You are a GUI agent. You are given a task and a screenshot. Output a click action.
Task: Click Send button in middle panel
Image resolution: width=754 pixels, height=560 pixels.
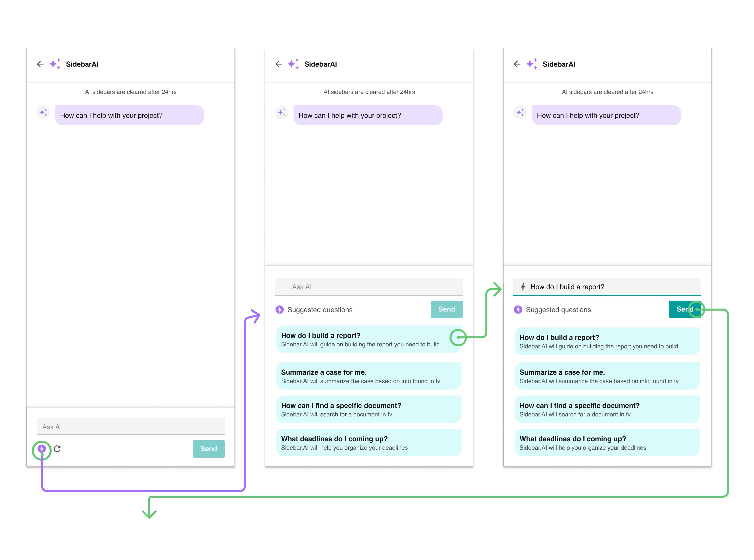tap(447, 309)
